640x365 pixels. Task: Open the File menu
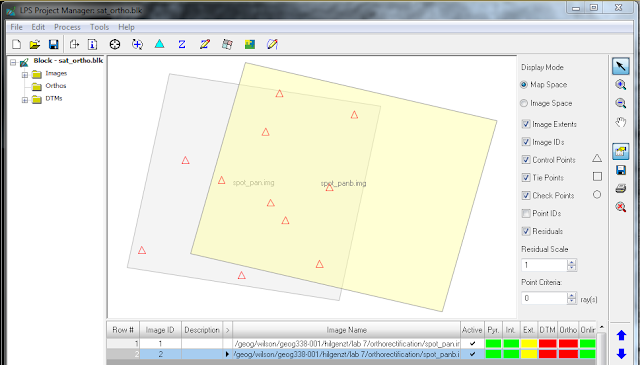click(x=16, y=27)
